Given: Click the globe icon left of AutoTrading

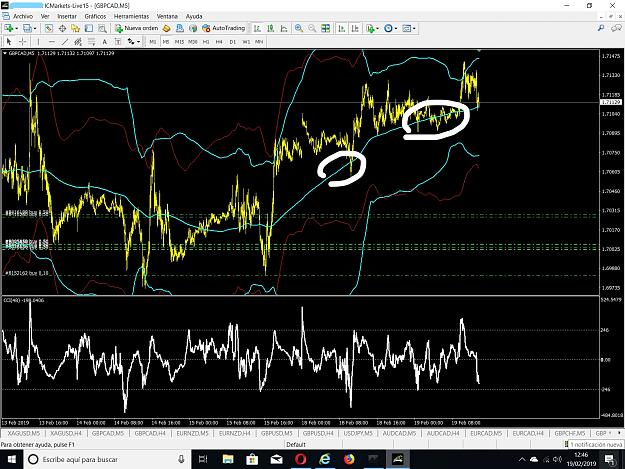Looking at the screenshot, I should click(193, 28).
